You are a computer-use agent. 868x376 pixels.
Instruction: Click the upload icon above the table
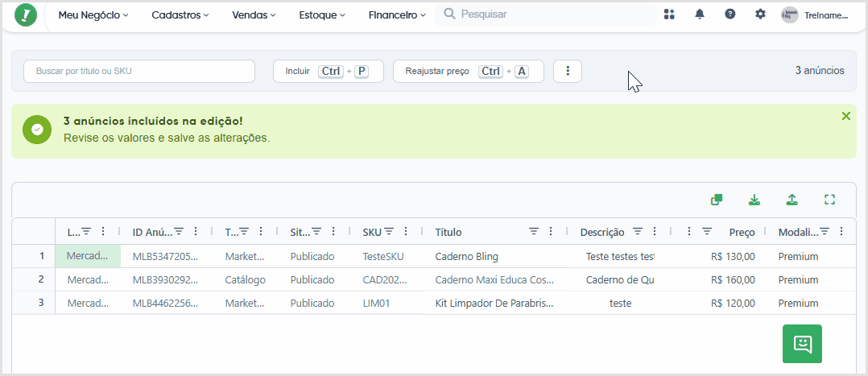[792, 200]
